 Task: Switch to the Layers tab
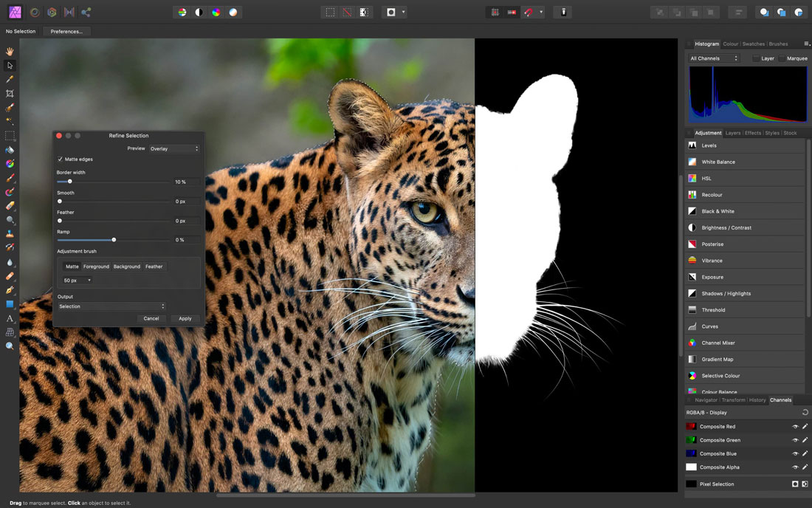[x=733, y=133]
